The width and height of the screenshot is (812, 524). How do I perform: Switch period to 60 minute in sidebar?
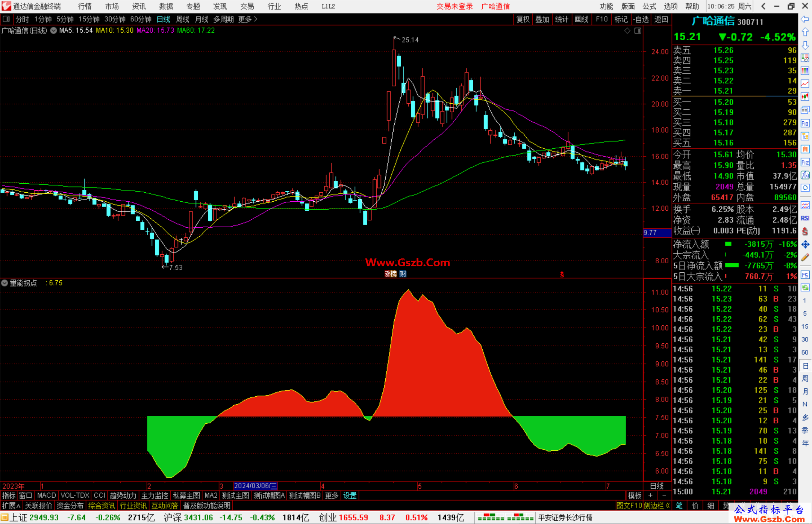coord(804,352)
